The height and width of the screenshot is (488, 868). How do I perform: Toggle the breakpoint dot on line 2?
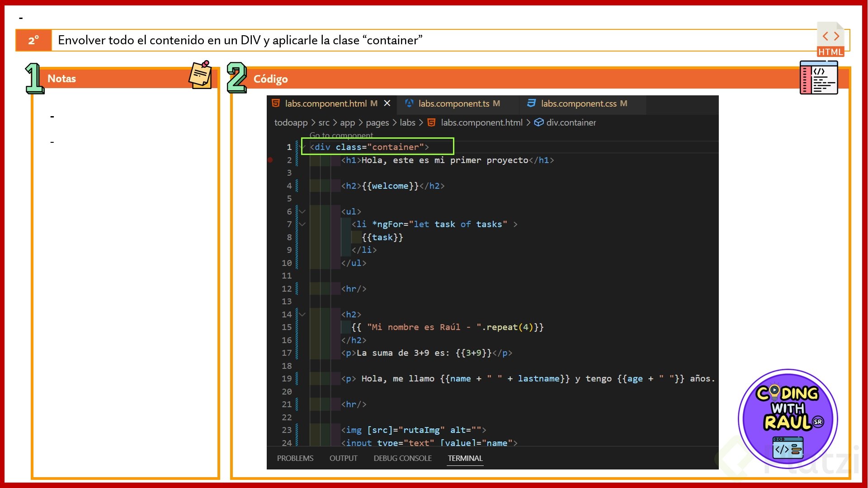(x=270, y=160)
